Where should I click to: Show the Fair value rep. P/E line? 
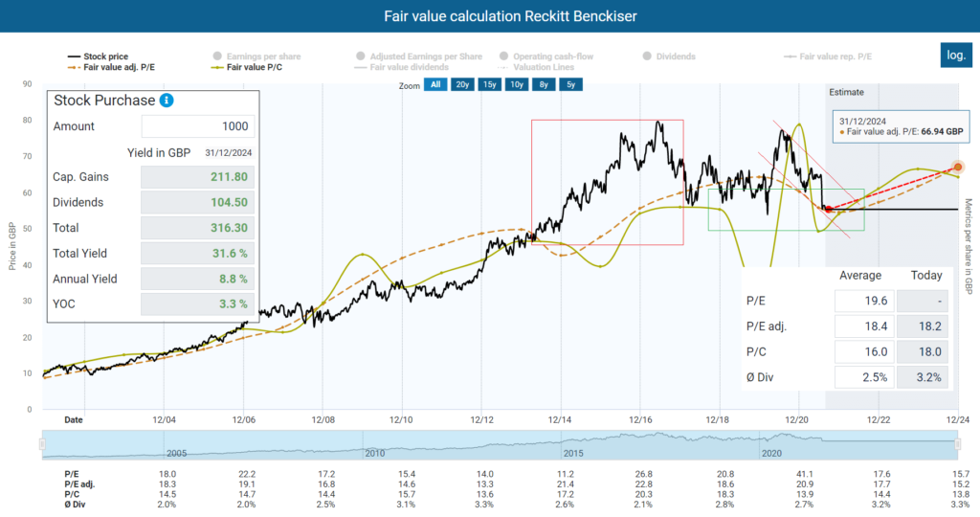(828, 56)
